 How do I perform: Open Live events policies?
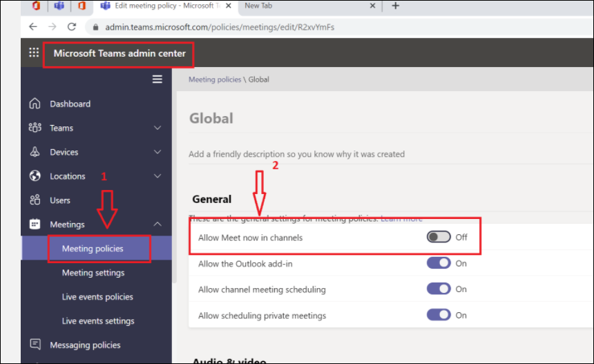coord(97,296)
